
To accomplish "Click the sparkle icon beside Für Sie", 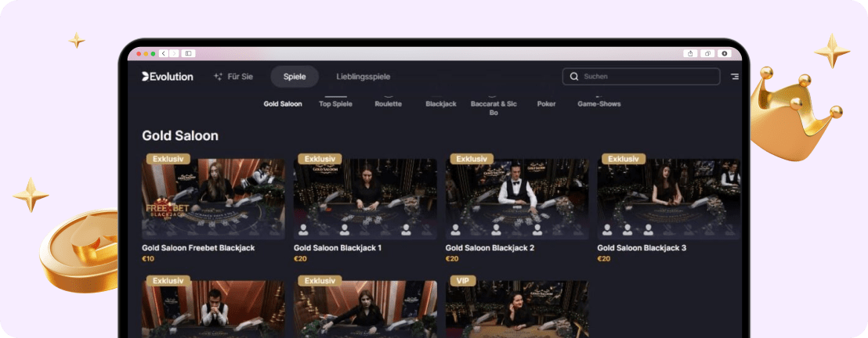I will point(218,77).
